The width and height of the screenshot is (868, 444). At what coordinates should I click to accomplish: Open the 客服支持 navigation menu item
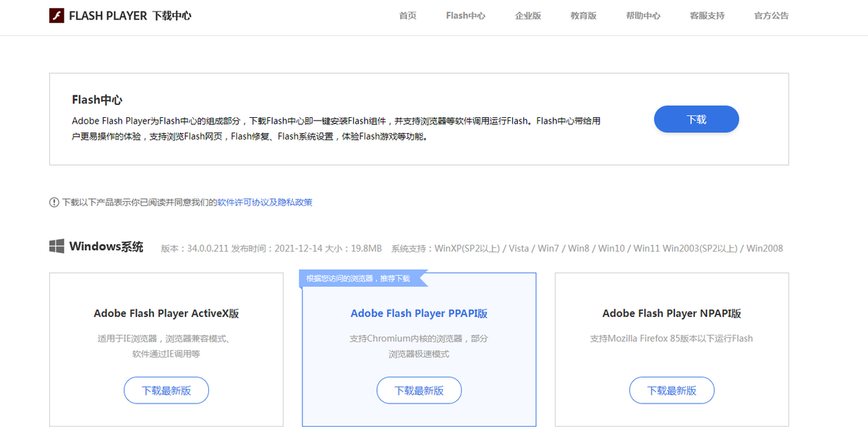[x=707, y=14]
